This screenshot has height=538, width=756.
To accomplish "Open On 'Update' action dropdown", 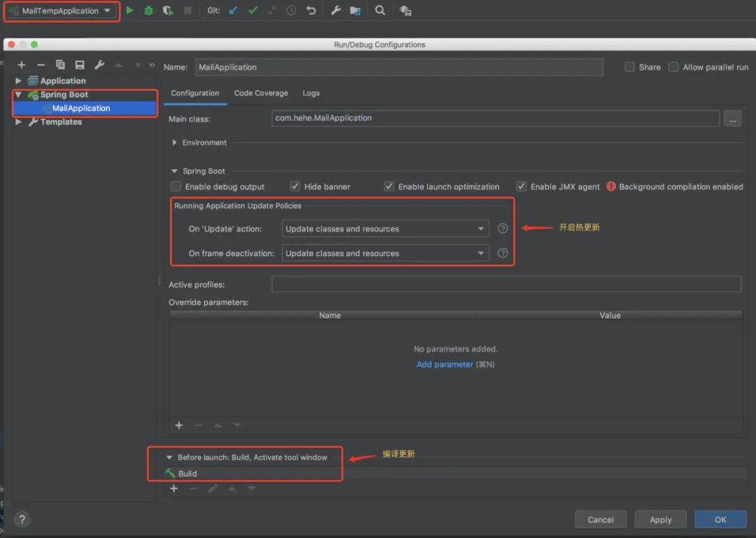I will 386,228.
